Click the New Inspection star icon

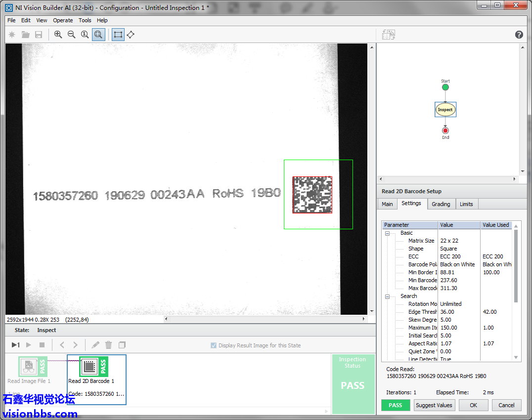12,35
